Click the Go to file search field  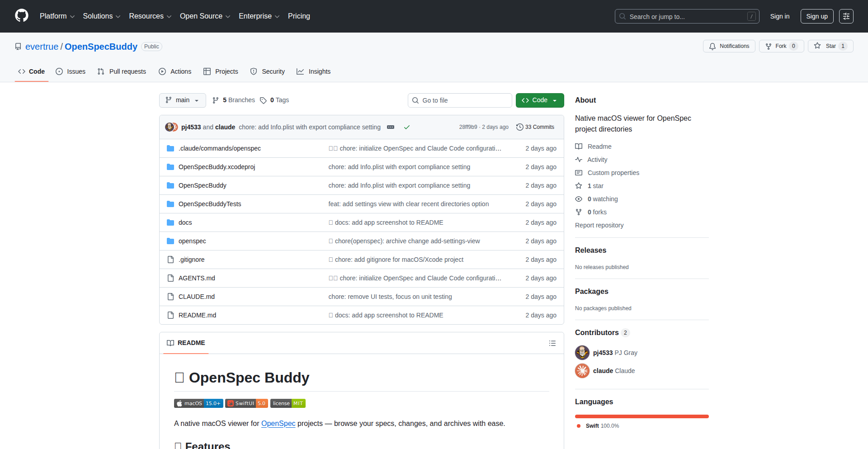coord(460,100)
